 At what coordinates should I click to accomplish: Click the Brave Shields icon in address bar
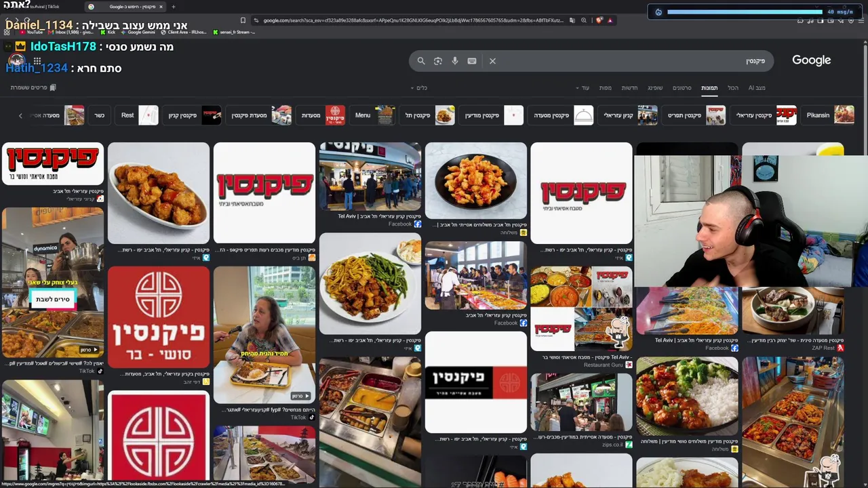coord(599,20)
